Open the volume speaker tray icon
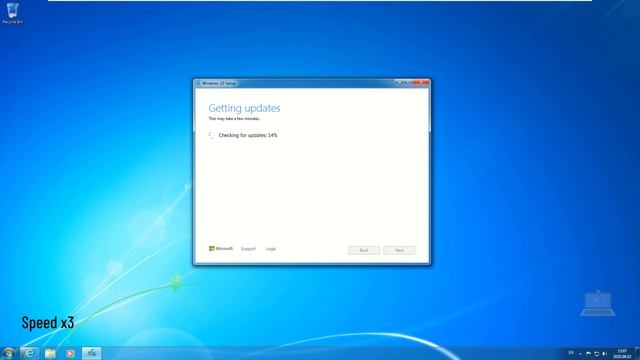The image size is (640, 360). pos(604,353)
